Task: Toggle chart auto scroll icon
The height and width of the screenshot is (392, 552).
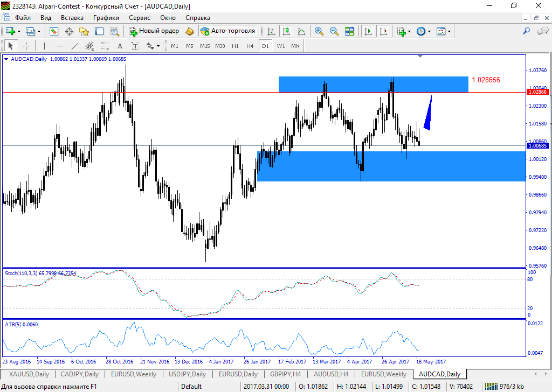Action: click(x=368, y=31)
